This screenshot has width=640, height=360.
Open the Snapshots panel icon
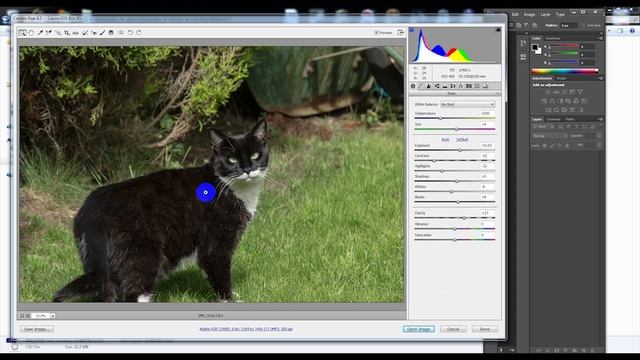click(x=485, y=86)
